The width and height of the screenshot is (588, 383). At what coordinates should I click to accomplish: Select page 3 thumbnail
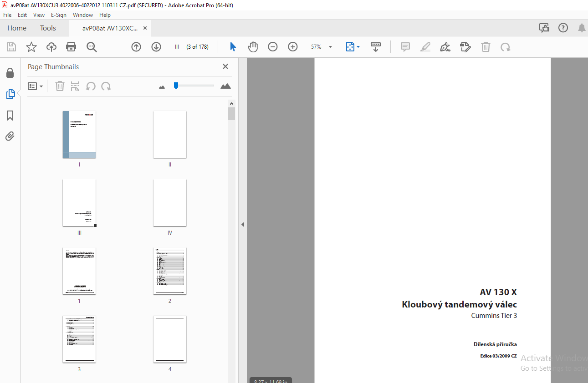79,339
